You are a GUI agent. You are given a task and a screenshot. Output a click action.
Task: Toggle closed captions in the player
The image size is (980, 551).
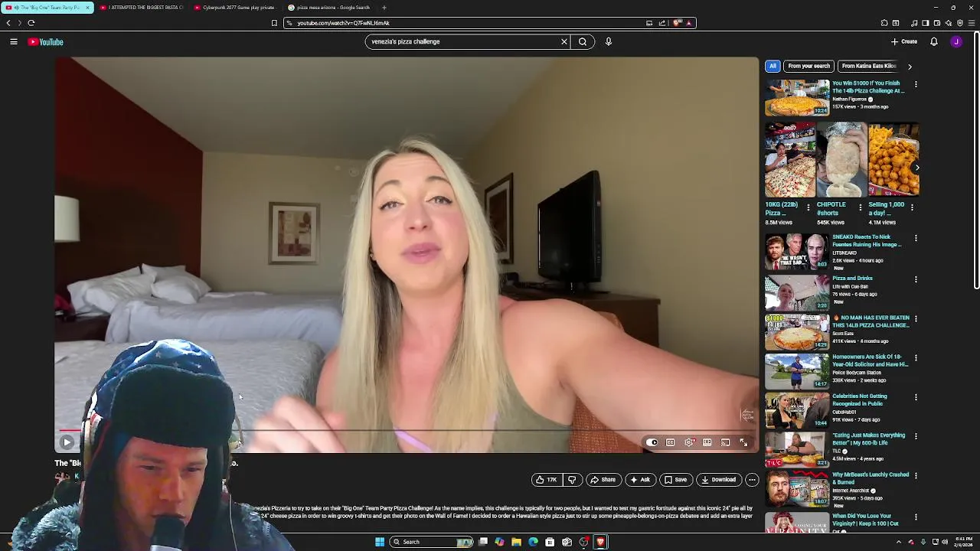(670, 442)
